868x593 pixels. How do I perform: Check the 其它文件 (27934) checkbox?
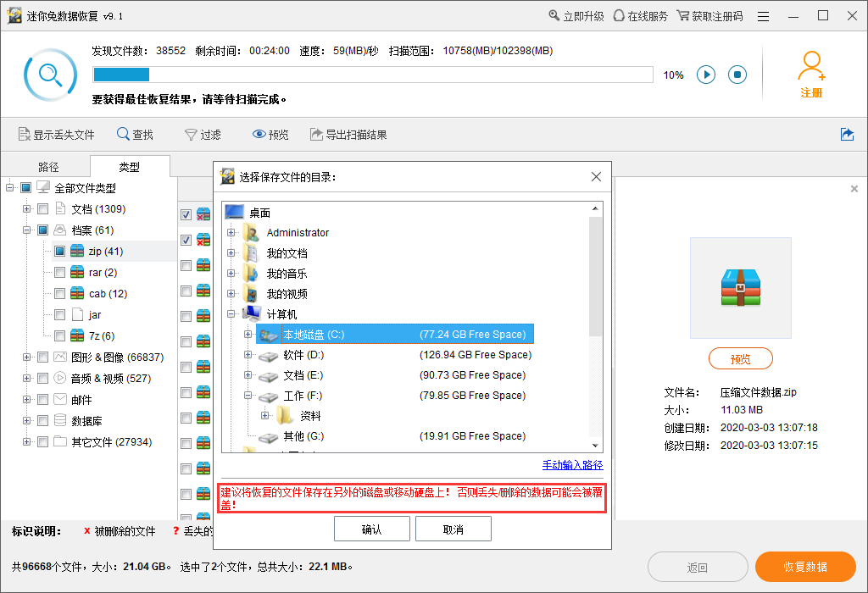[x=42, y=441]
